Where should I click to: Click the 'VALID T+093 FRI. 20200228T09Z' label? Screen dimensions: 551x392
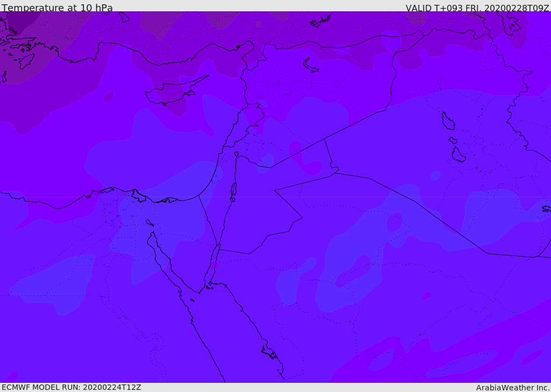coord(477,8)
